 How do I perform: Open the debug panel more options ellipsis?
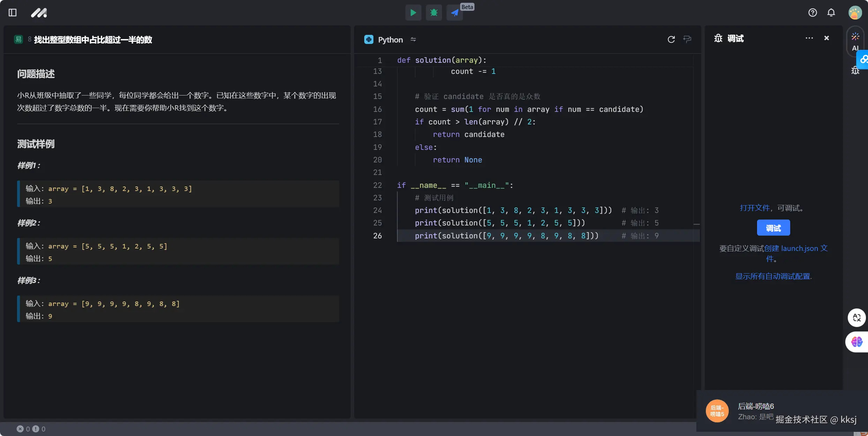point(809,38)
